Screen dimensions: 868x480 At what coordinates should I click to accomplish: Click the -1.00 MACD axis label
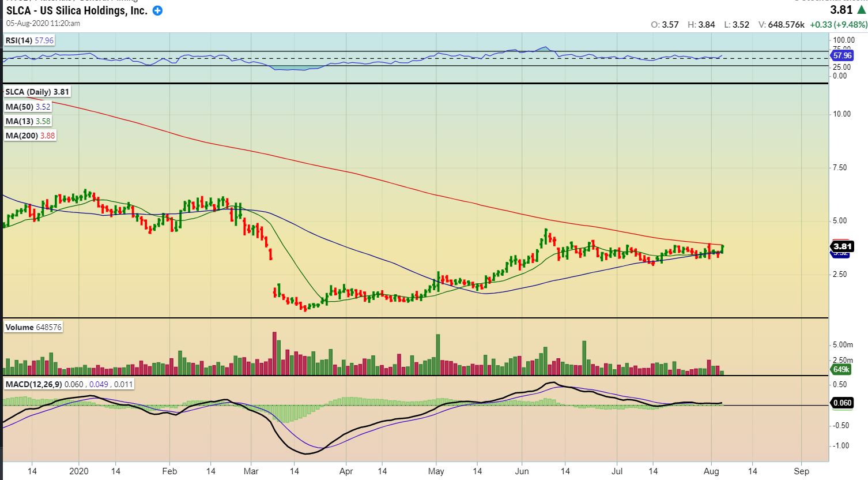pyautogui.click(x=840, y=445)
